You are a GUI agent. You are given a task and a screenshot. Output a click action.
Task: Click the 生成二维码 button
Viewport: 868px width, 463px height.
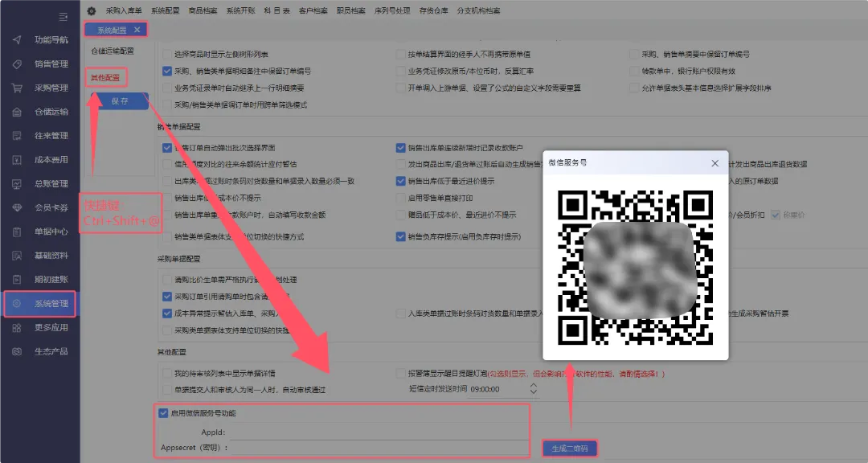[570, 449]
